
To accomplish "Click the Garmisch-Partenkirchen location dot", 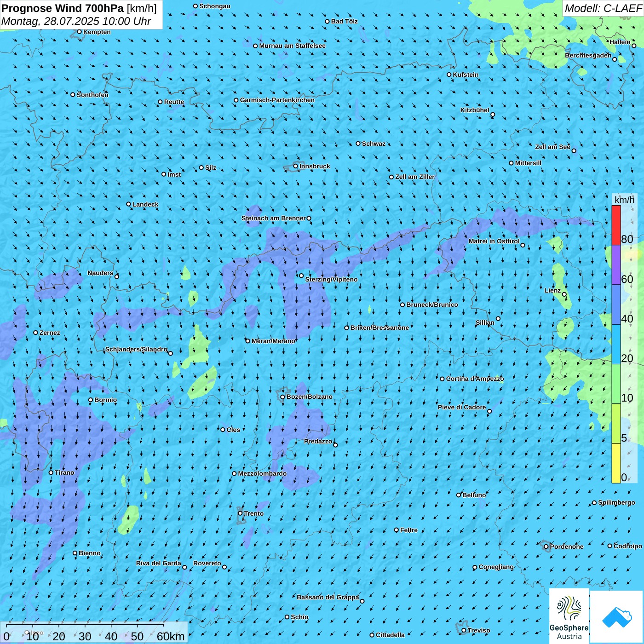I will point(236,100).
